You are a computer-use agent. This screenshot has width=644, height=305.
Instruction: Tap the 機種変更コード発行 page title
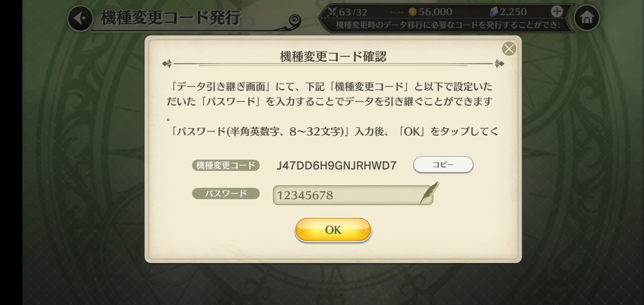coord(171,18)
